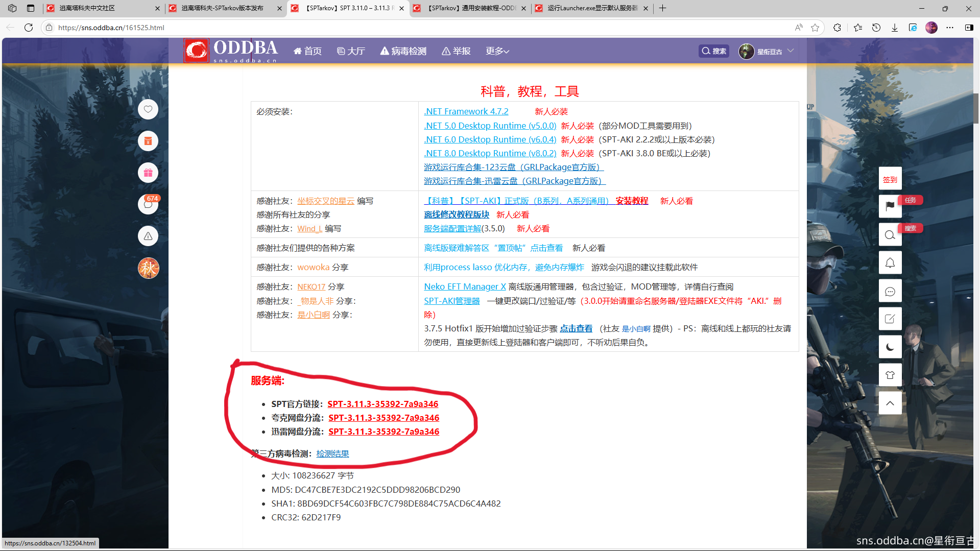Screen dimensions: 980x551
Task: Open 离线修改教程版块 link
Action: pyautogui.click(x=457, y=214)
